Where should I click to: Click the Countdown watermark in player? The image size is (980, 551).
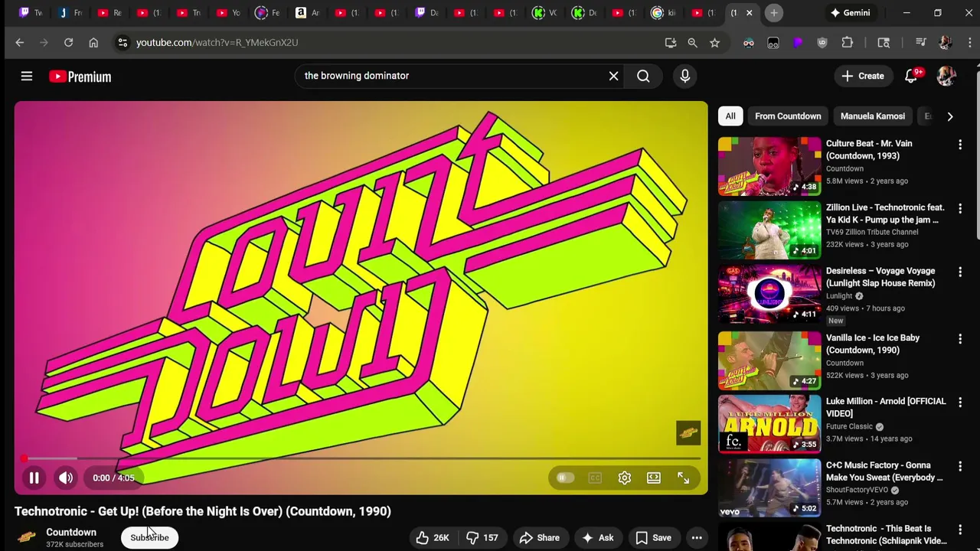tap(688, 433)
